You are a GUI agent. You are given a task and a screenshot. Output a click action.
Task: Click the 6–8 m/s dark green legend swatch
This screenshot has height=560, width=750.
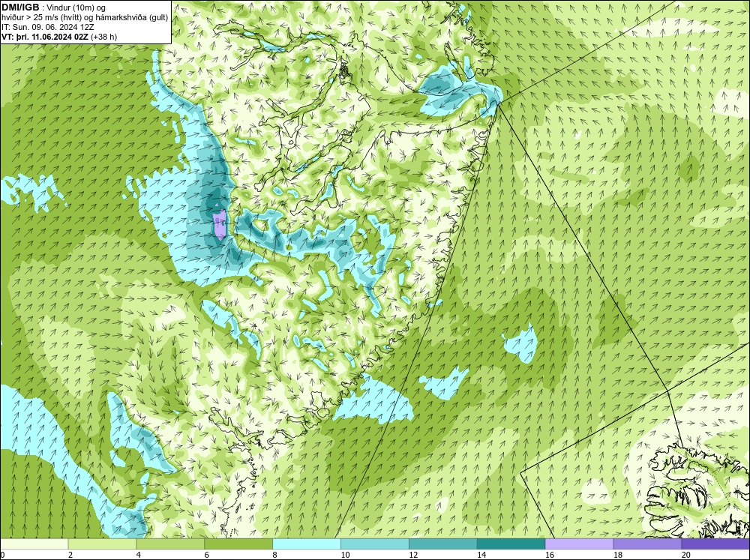coord(238,544)
